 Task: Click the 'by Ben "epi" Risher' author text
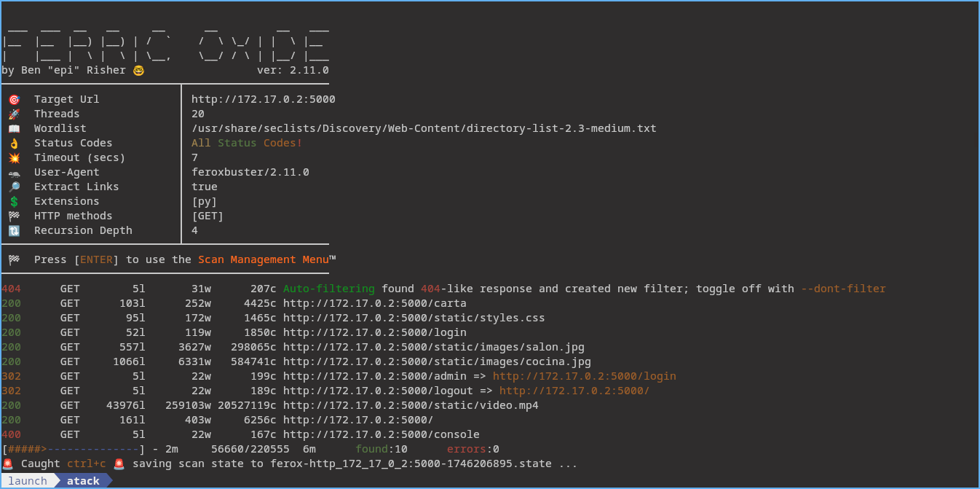[x=63, y=70]
